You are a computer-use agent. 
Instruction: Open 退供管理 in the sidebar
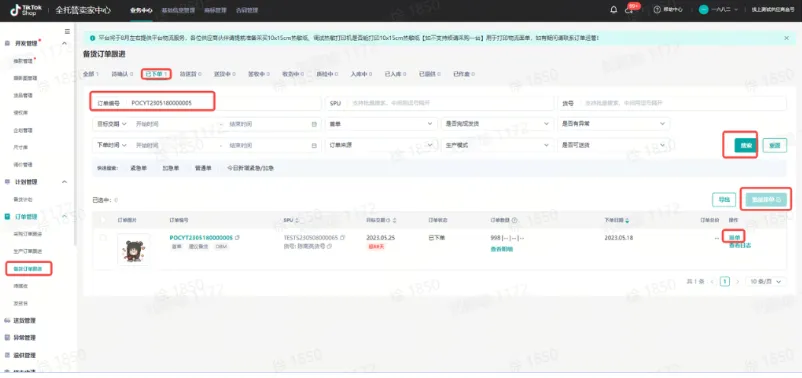click(25, 355)
